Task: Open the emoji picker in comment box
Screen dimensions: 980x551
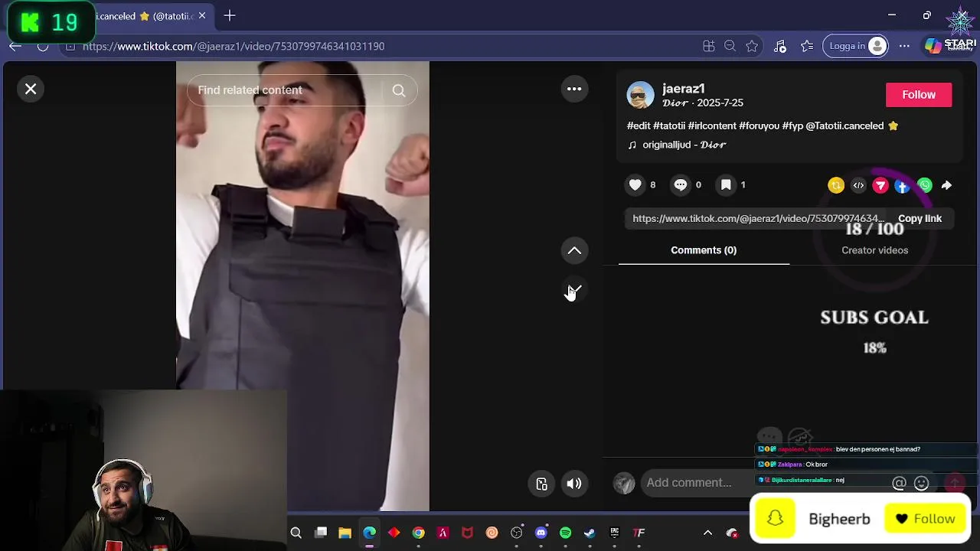Action: pyautogui.click(x=922, y=483)
